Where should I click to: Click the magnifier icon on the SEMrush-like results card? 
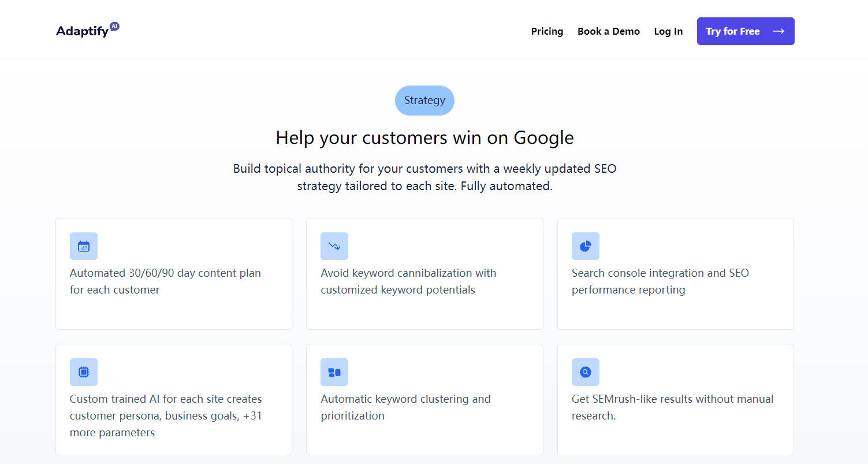[585, 372]
